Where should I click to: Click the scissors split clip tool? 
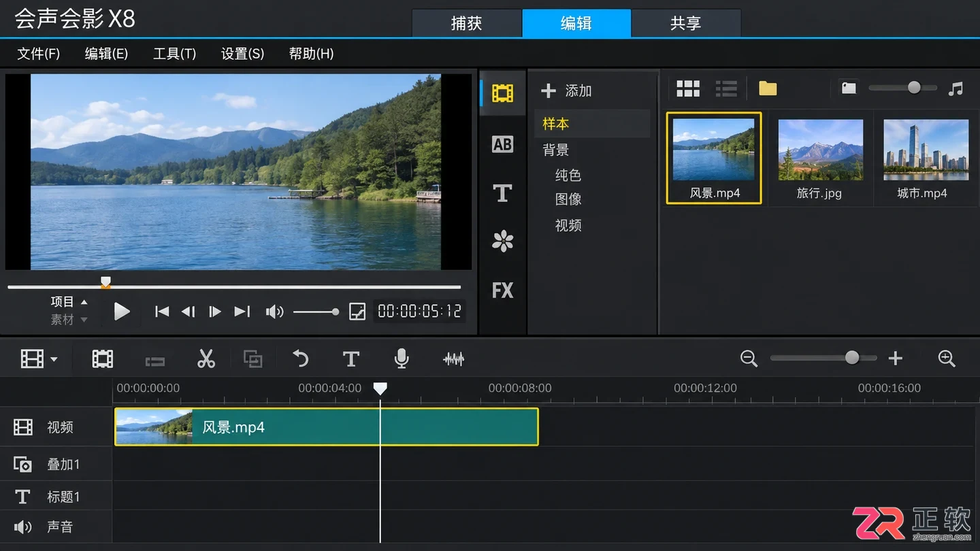[x=206, y=358]
